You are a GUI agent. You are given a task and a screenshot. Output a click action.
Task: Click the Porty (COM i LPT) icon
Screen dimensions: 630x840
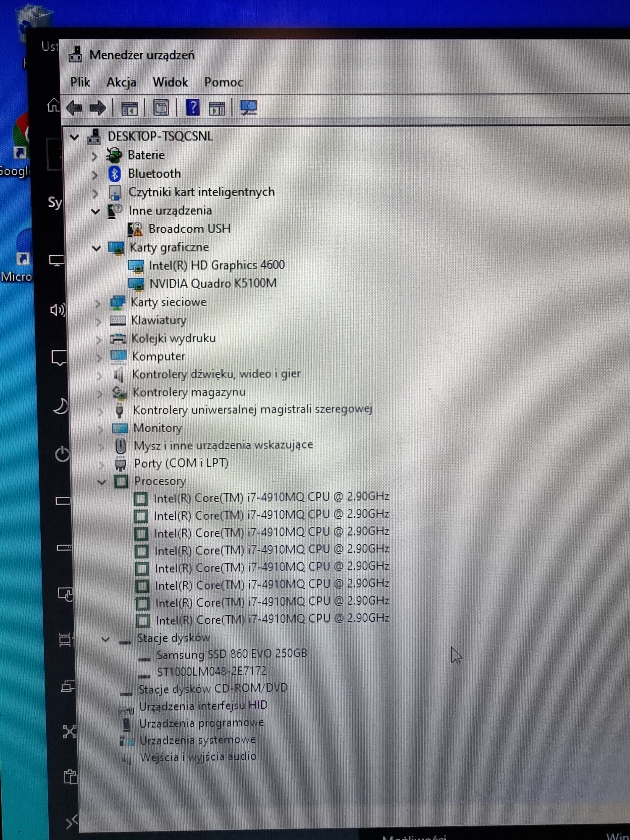121,464
